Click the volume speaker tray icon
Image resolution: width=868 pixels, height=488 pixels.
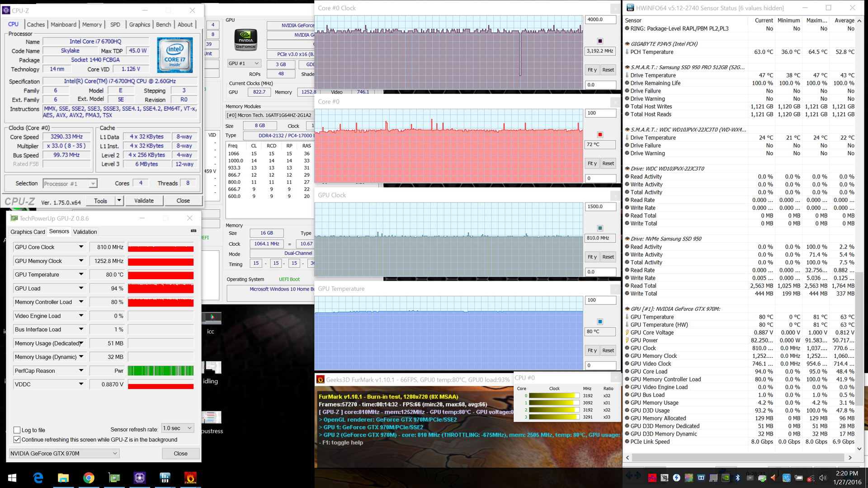click(x=822, y=478)
